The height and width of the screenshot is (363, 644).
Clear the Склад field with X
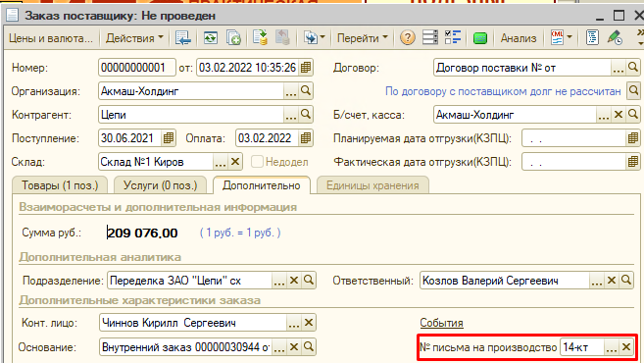coord(235,162)
